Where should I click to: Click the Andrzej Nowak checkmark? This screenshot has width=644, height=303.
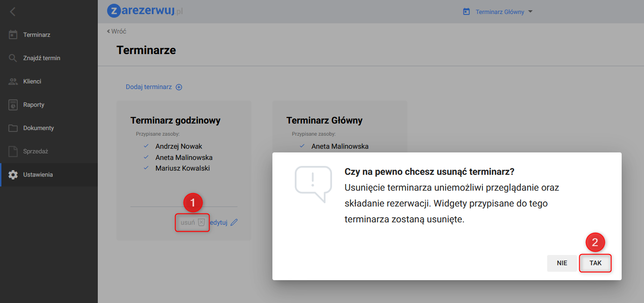tap(146, 146)
